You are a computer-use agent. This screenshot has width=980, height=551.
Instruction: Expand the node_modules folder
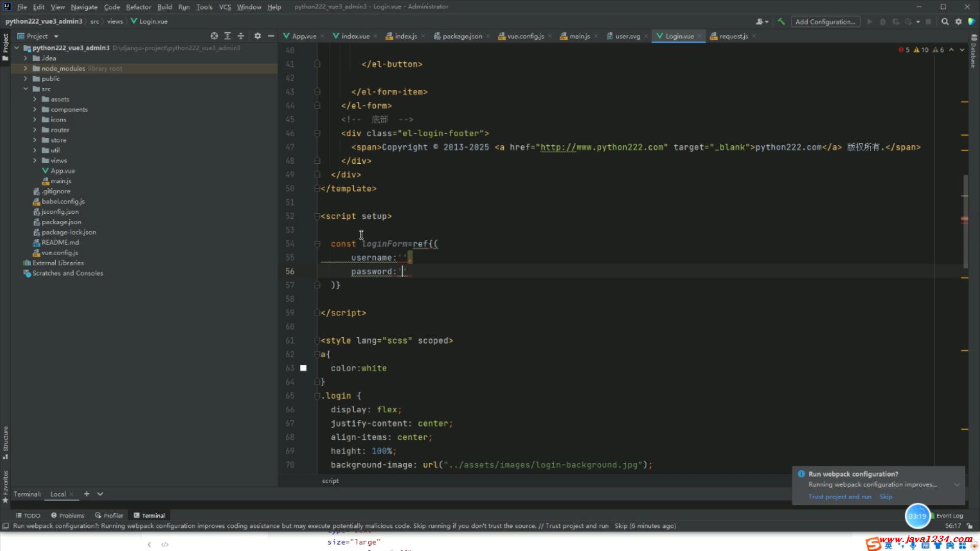(x=26, y=68)
